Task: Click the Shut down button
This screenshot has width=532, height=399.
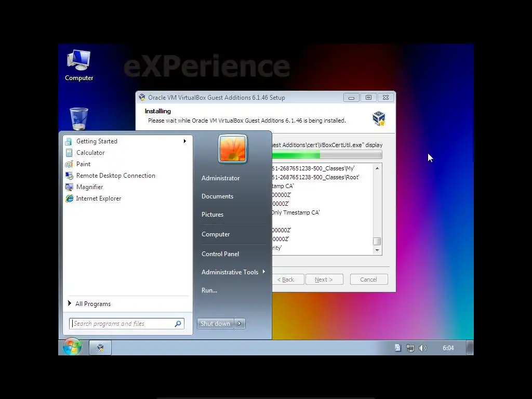Action: coord(215,324)
